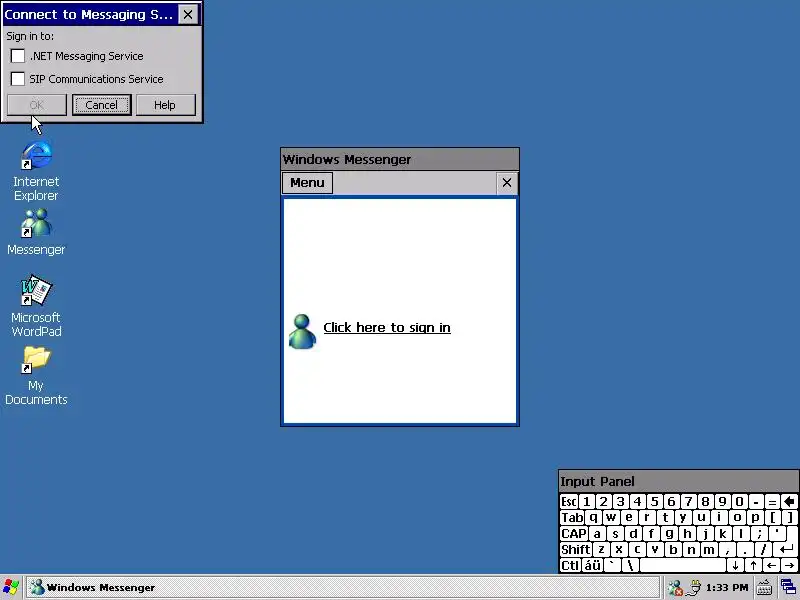Toggle the Input Panel keyboard tray icon
The width and height of the screenshot is (800, 600).
(764, 588)
